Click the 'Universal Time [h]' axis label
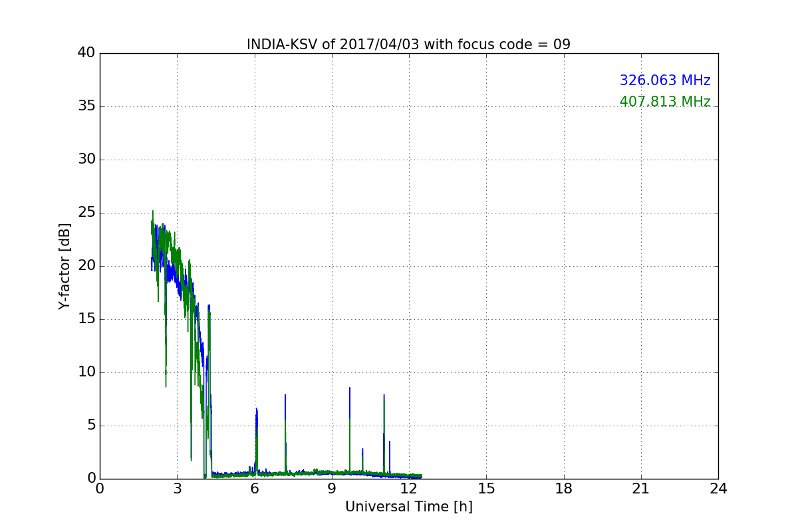This screenshot has height=532, width=798. click(409, 507)
